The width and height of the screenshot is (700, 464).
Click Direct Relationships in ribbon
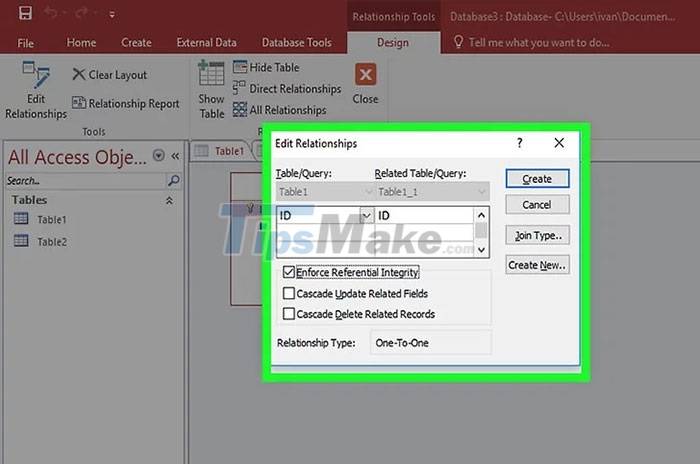pyautogui.click(x=287, y=89)
